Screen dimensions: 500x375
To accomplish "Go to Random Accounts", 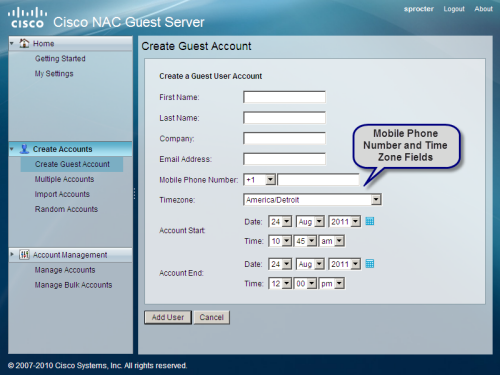I will [66, 209].
